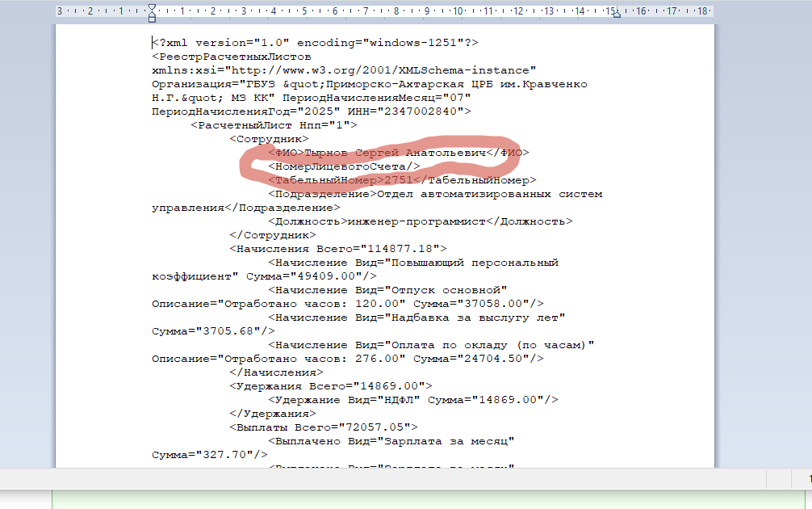This screenshot has width=812, height=509.
Task: Click the ТабельныйНомер value 2751
Action: [x=398, y=180]
